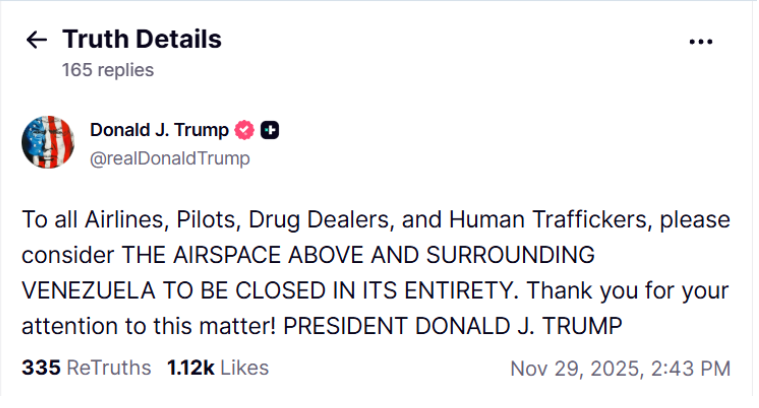Show the 335 ReTruths list
This screenshot has width=759, height=408.
(x=86, y=368)
